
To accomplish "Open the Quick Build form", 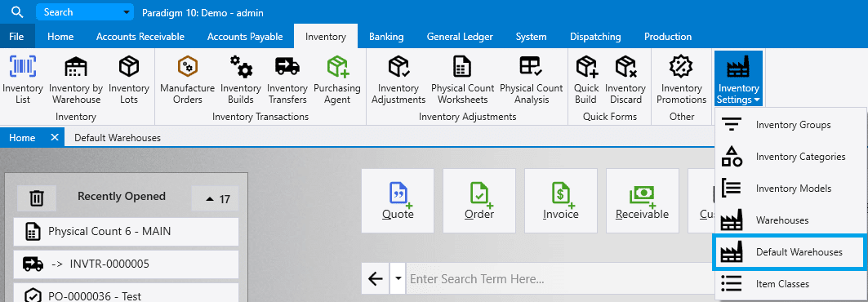I will (586, 79).
